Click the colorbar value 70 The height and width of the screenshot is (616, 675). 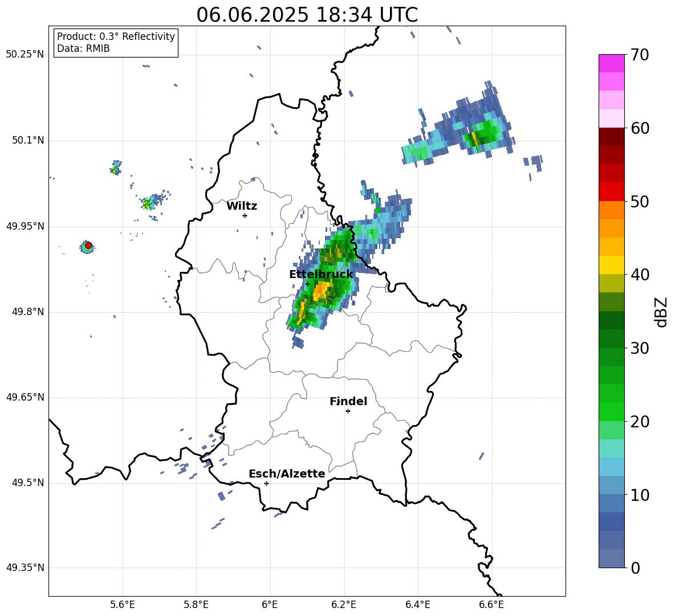pyautogui.click(x=640, y=55)
